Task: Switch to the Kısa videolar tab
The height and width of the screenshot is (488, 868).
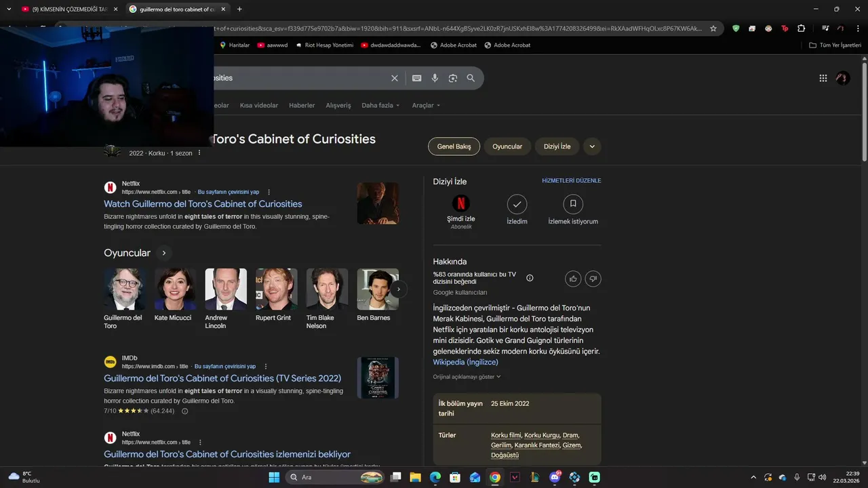Action: (x=259, y=105)
